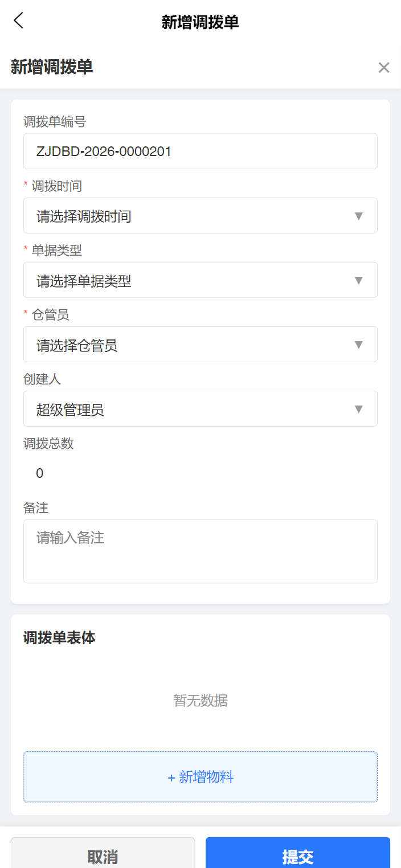Image resolution: width=401 pixels, height=868 pixels.
Task: Close the 新增调拨单 panel with the X
Action: coord(384,68)
